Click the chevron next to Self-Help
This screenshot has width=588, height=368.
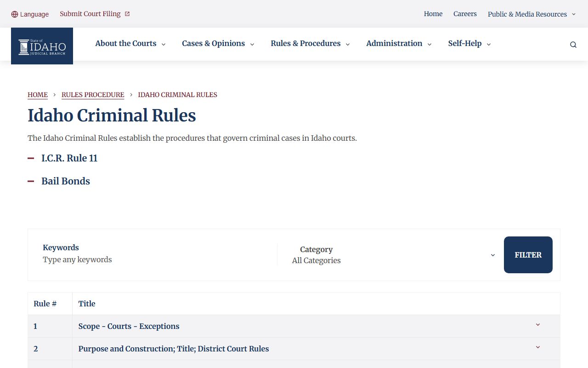click(489, 44)
